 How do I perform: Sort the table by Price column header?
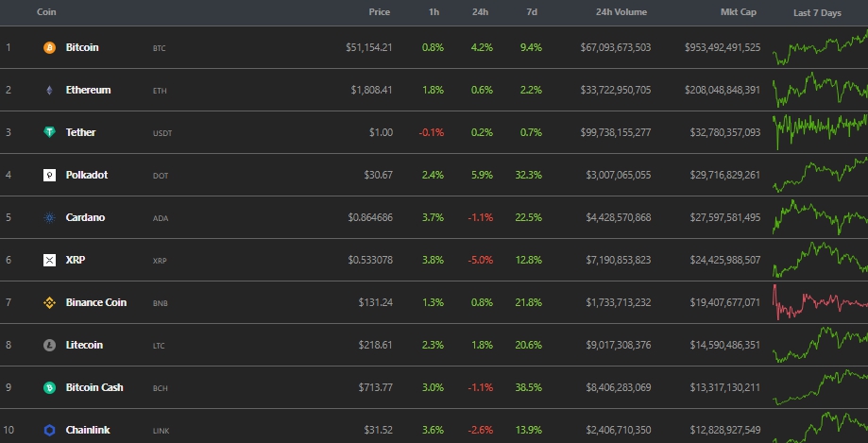(x=380, y=12)
